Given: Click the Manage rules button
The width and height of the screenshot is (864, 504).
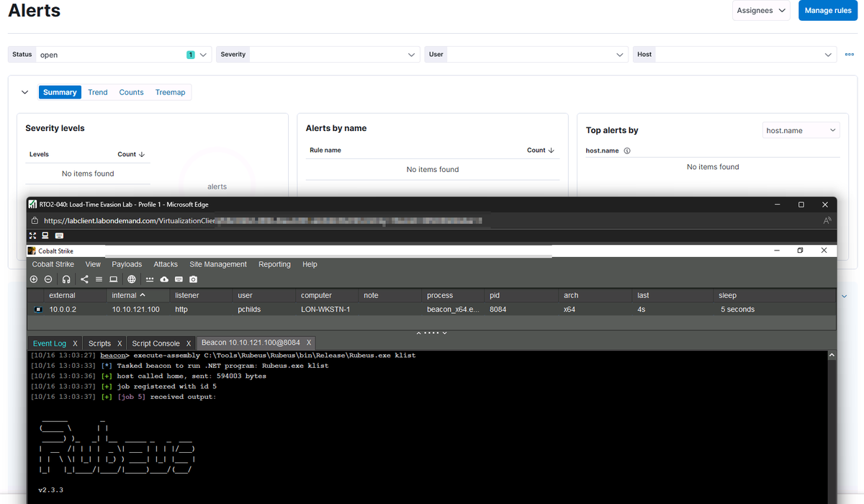Looking at the screenshot, I should click(x=828, y=10).
